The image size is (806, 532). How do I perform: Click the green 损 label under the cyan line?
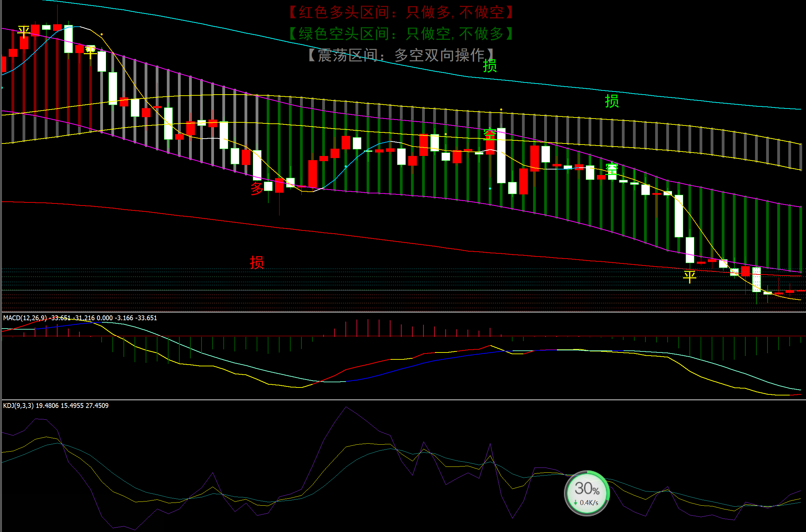click(x=612, y=101)
